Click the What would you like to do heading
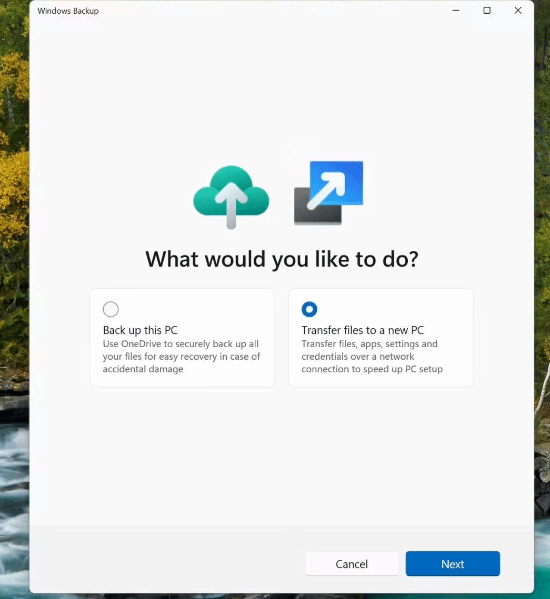This screenshot has width=550, height=599. tap(282, 260)
